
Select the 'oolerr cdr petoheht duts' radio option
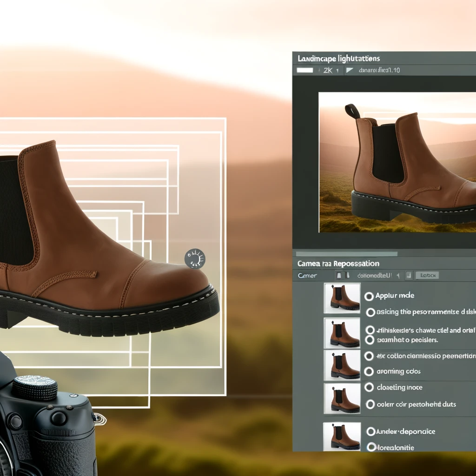370,404
